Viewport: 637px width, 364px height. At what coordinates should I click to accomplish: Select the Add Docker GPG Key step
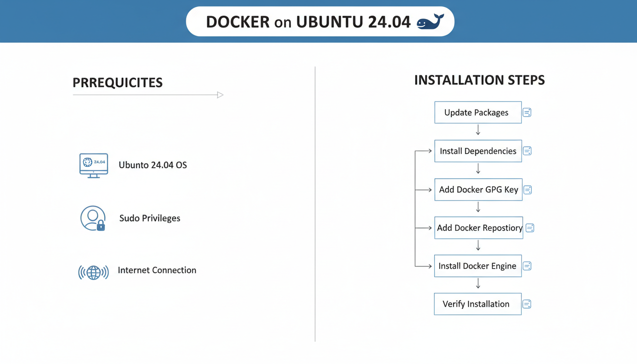(x=478, y=190)
